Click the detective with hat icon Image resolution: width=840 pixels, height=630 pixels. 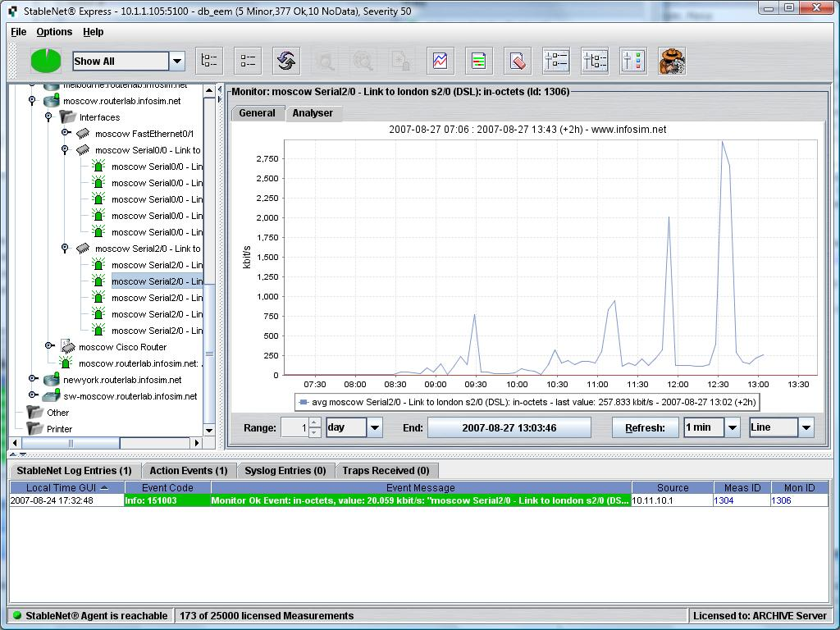pos(672,61)
